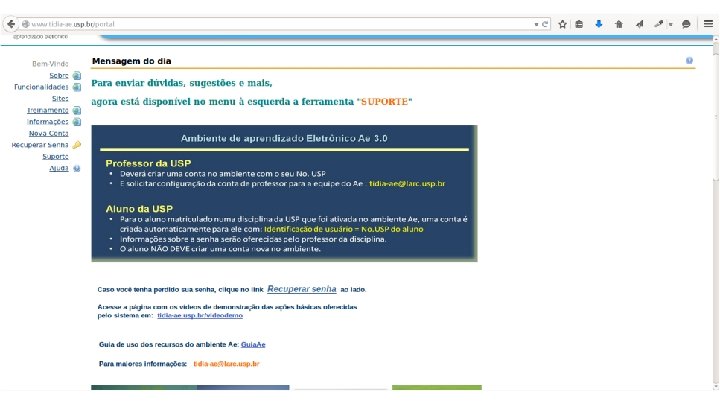720x405 pixels.
Task: Click the Bem-Vindo sidebar label
Action: 50,64
